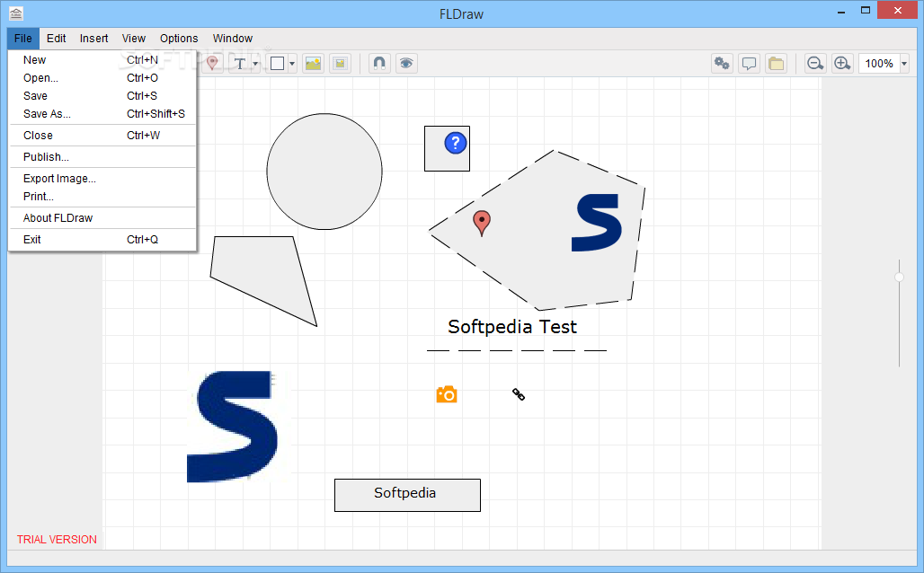Choose New from the File menu
This screenshot has width=924, height=573.
pos(102,59)
